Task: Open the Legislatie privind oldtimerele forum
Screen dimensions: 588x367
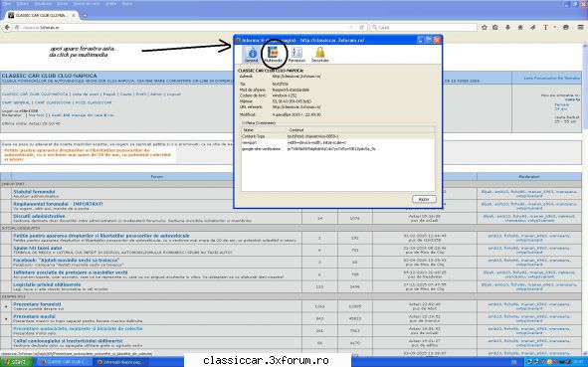Action: [x=47, y=284]
